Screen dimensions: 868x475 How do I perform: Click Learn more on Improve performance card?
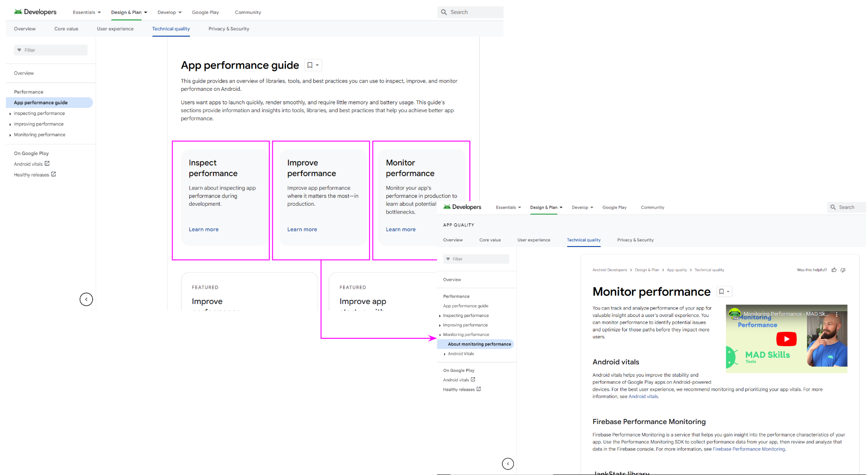302,229
